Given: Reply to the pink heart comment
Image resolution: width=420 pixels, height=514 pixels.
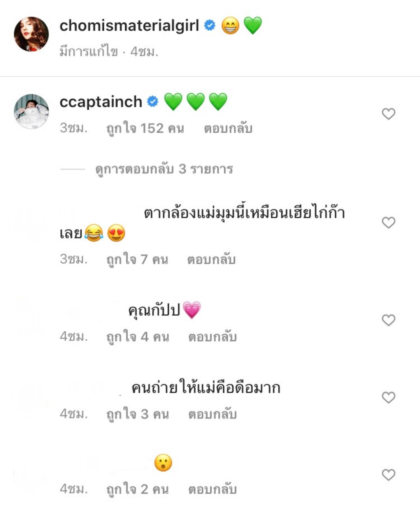Looking at the screenshot, I should click(212, 337).
